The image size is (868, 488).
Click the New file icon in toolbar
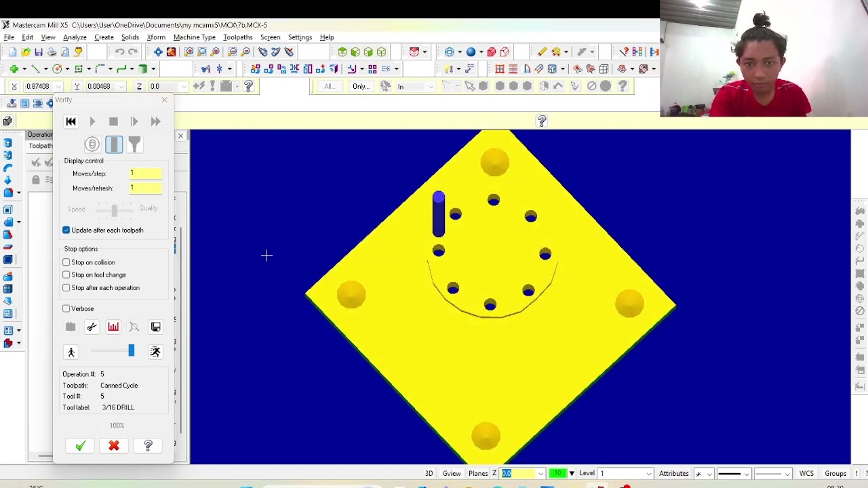(x=12, y=52)
